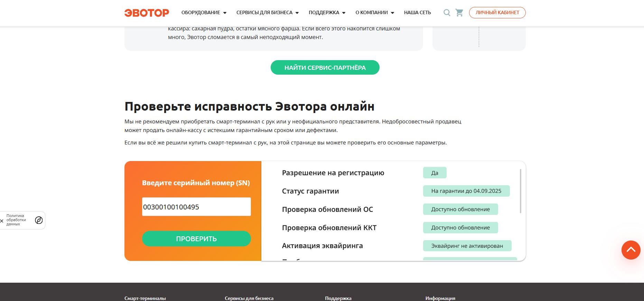Expand the Сервисы для бизнеса menu
This screenshot has height=301, width=644.
pyautogui.click(x=268, y=12)
